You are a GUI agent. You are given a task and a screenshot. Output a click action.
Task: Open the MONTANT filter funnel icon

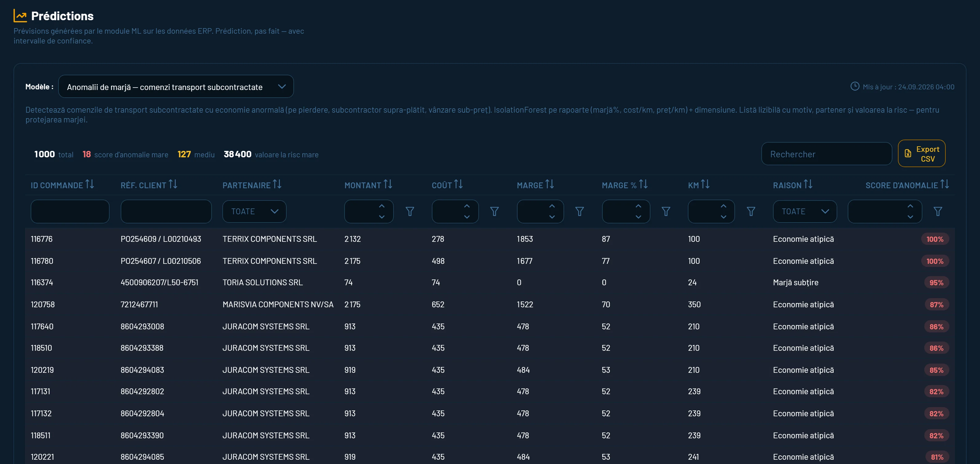[x=410, y=211]
